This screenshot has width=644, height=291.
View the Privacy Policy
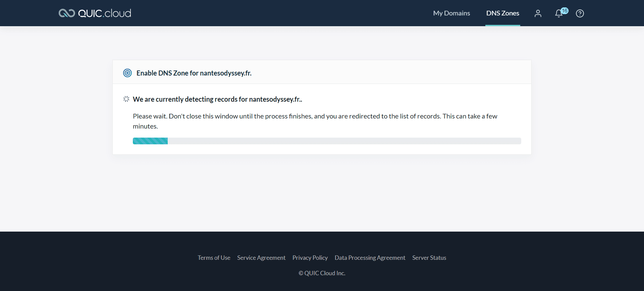(x=310, y=258)
